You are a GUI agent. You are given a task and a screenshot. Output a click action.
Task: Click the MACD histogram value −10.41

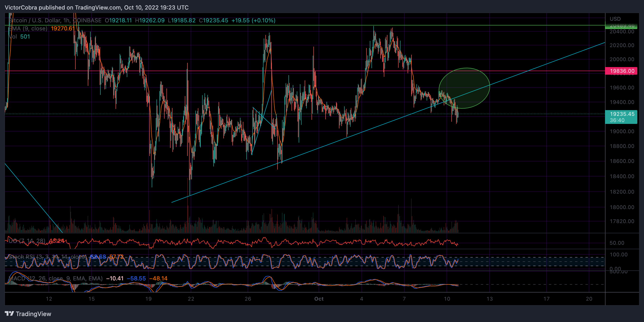tap(115, 278)
